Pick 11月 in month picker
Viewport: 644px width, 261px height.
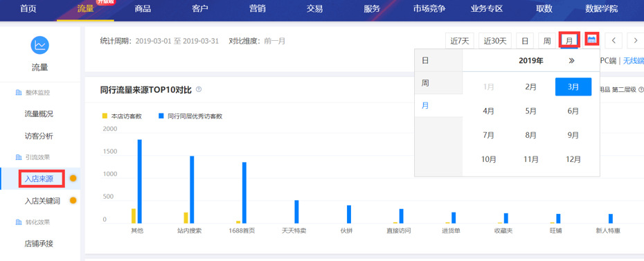[x=530, y=159]
